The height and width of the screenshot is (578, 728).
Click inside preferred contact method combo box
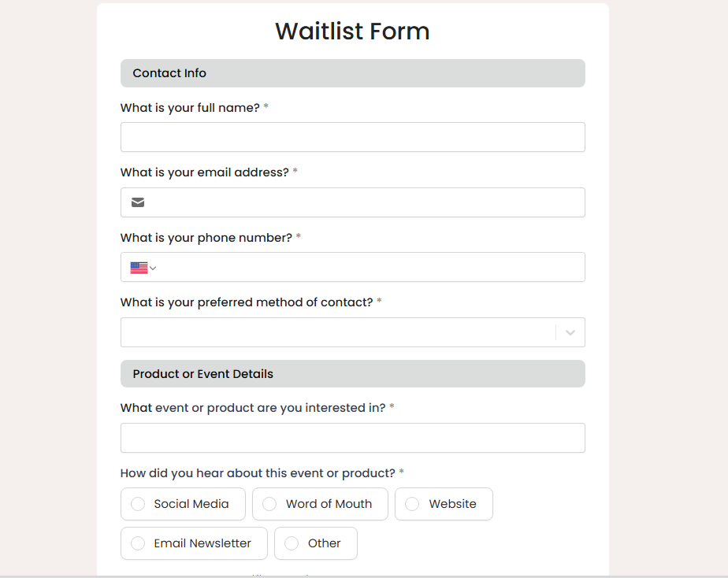click(339, 332)
